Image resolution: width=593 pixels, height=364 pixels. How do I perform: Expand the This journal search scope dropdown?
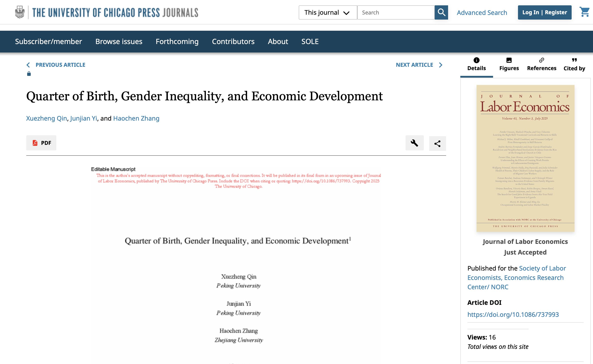pos(328,12)
